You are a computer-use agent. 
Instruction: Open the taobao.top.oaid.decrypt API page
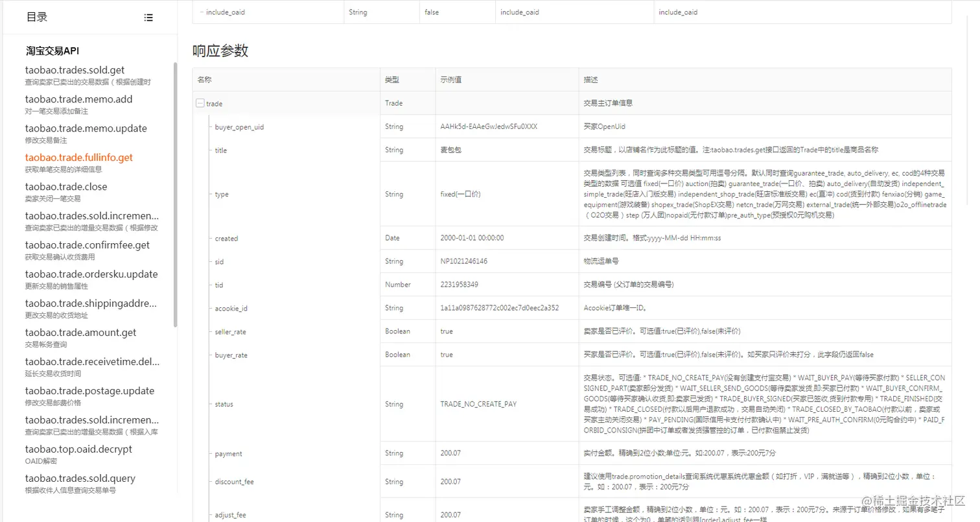point(78,449)
